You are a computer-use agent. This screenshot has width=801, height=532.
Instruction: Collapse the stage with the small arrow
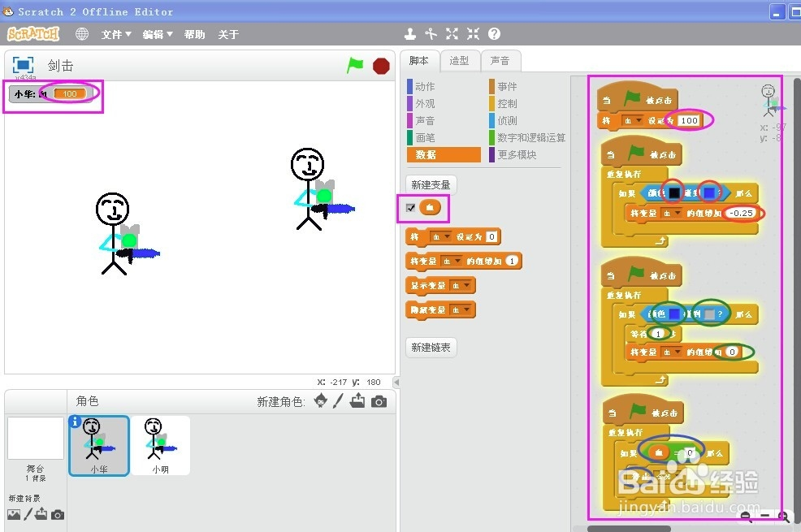(x=396, y=382)
